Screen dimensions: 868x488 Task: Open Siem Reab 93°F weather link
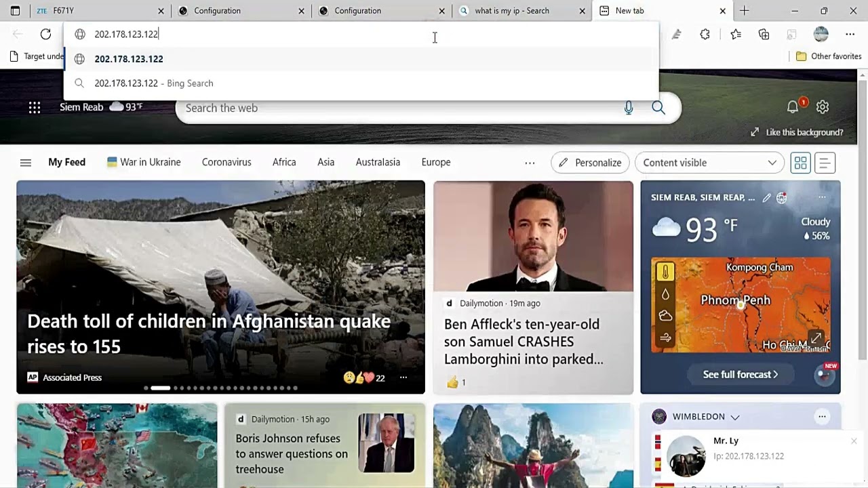coord(101,107)
